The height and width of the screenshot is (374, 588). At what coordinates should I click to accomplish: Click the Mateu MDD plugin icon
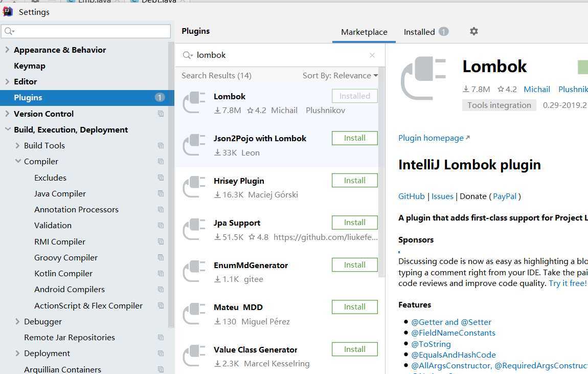194,314
